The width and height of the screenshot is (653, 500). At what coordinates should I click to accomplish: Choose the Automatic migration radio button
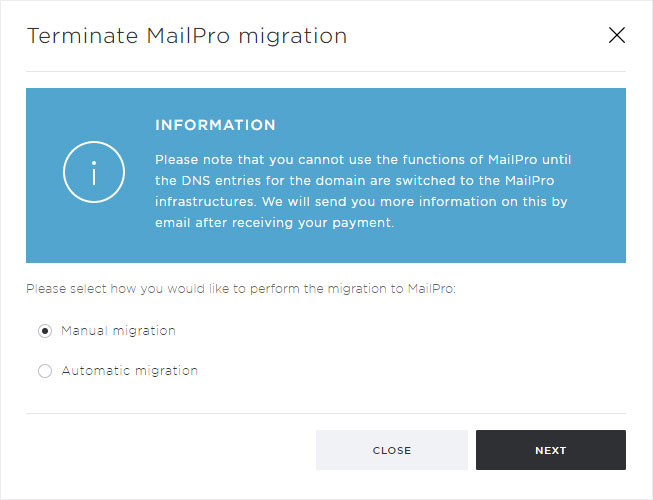pyautogui.click(x=45, y=371)
